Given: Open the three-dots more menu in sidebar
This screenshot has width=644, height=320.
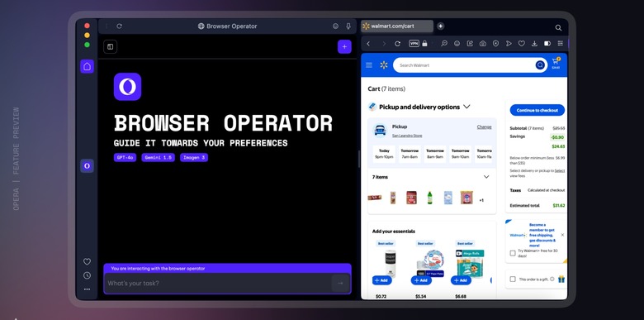Looking at the screenshot, I should [x=87, y=289].
